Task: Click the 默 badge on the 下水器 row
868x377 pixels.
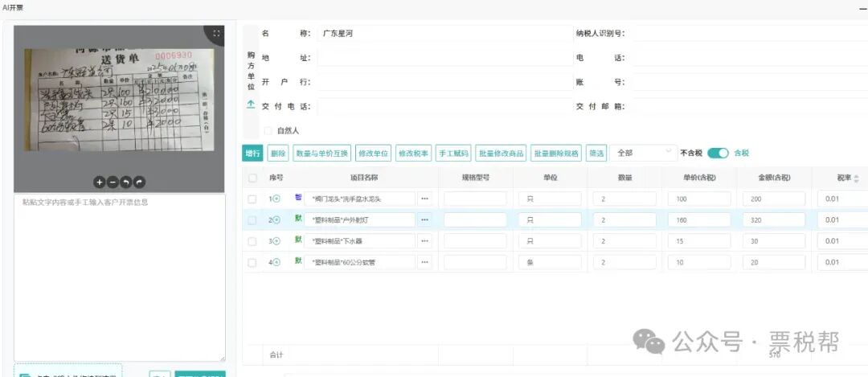Action: coord(298,240)
